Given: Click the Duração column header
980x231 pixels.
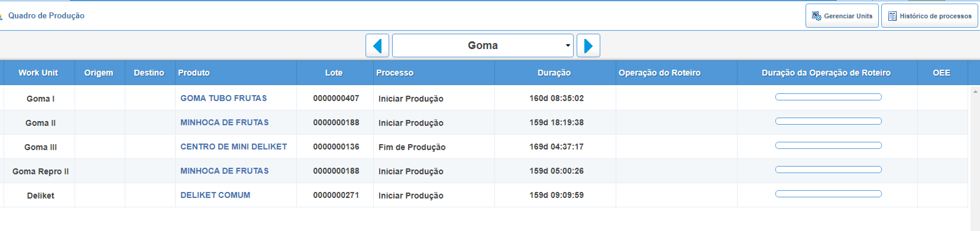Looking at the screenshot, I should pos(555,73).
